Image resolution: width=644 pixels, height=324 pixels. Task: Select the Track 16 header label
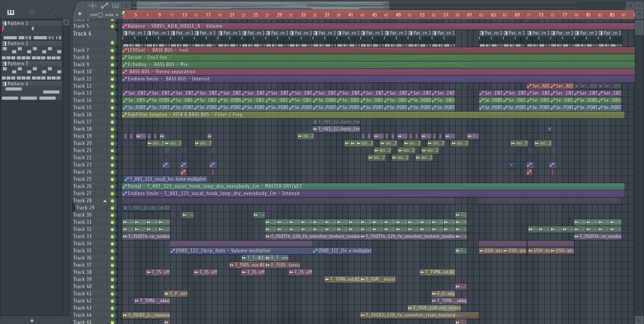coord(82,115)
